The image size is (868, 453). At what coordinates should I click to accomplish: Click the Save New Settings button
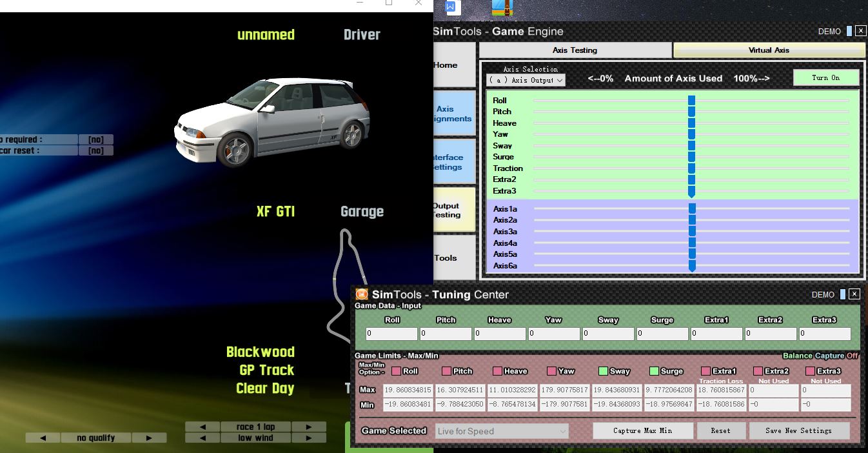(799, 430)
